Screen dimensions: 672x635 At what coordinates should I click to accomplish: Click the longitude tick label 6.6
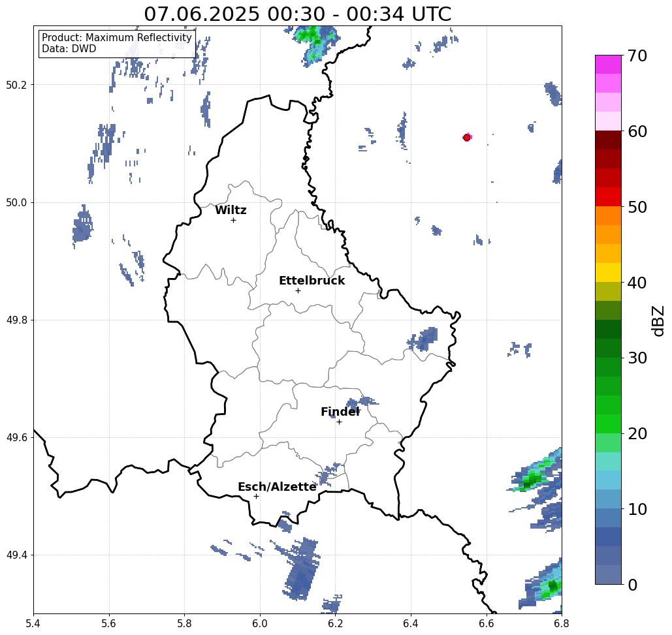pyautogui.click(x=486, y=623)
